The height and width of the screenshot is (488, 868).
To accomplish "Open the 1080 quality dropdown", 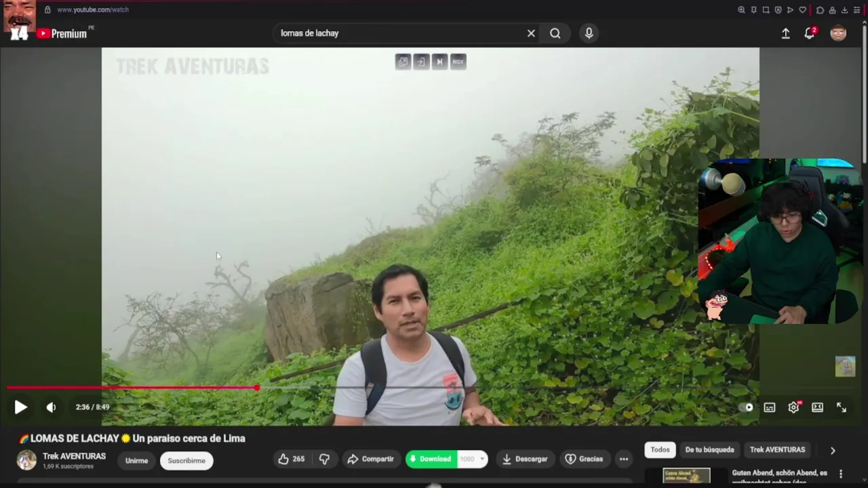I will click(x=473, y=459).
